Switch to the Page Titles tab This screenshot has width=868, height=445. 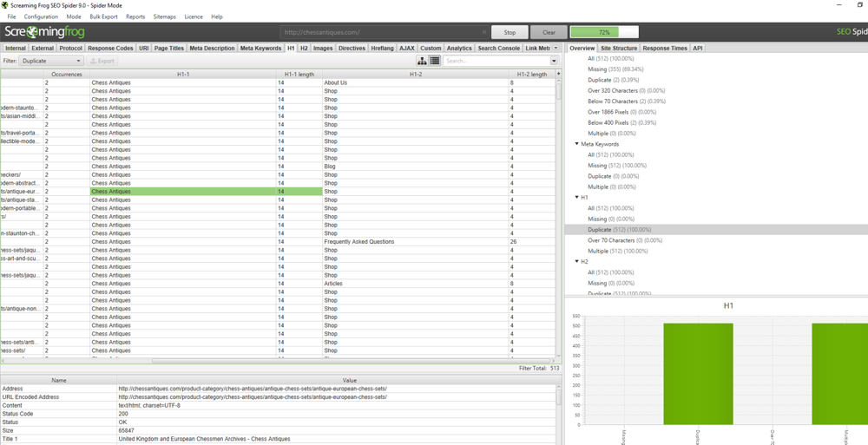click(169, 49)
